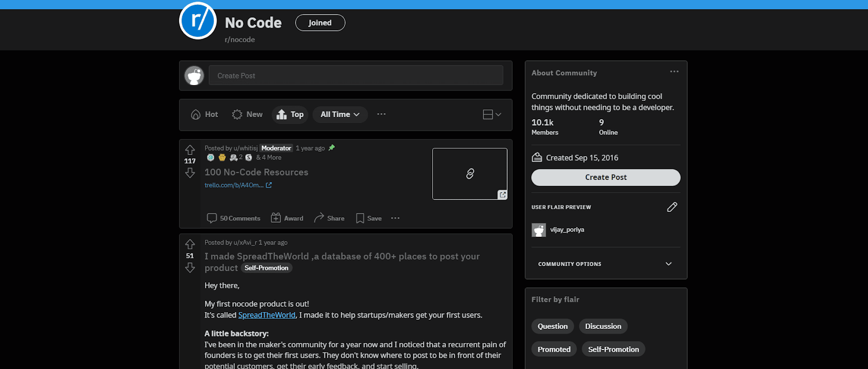868x369 pixels.
Task: Upvote the 100 No-Code Resources post
Action: pyautogui.click(x=190, y=150)
